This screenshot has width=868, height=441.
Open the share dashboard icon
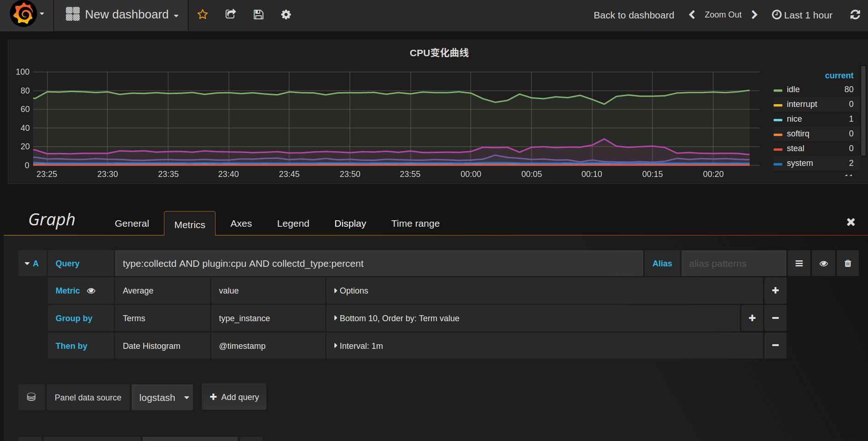tap(231, 15)
